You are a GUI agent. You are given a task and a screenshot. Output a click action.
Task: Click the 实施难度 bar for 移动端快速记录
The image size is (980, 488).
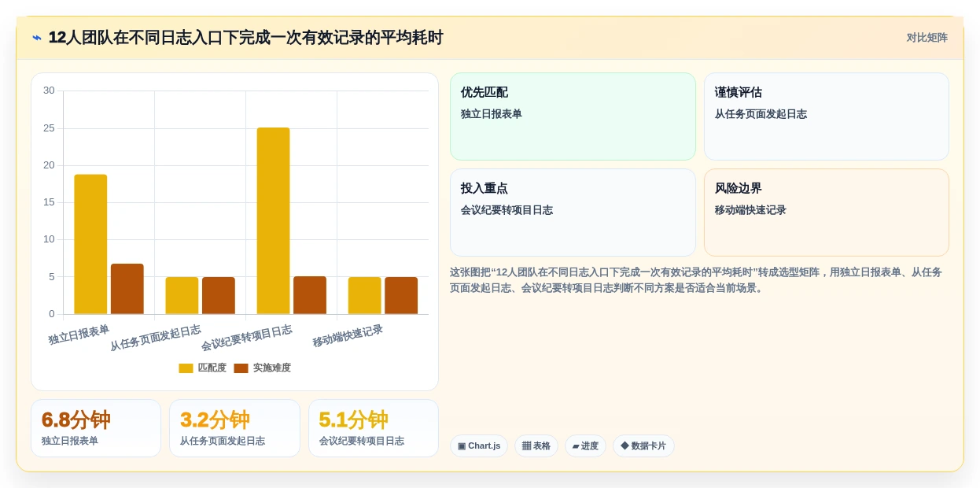tap(401, 295)
